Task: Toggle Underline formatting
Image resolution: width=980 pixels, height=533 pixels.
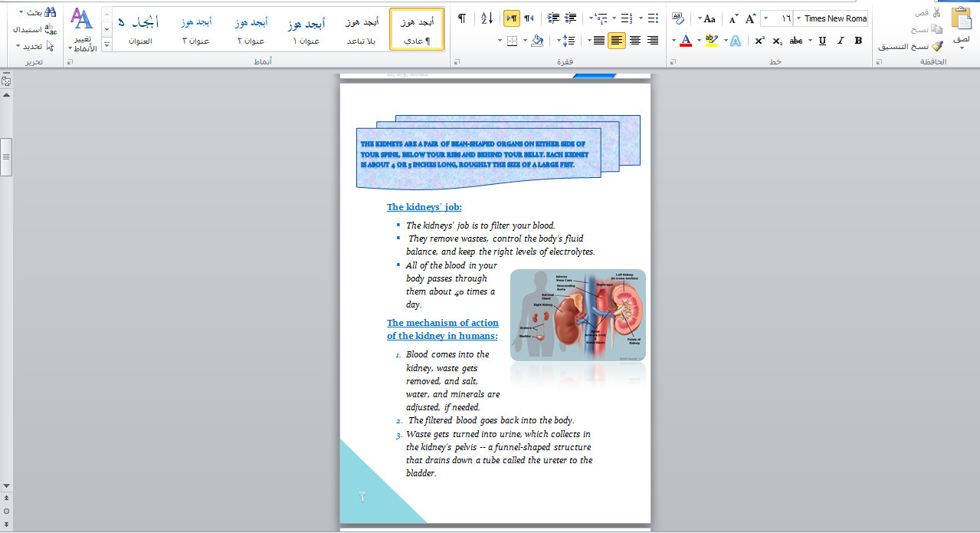Action: [x=822, y=41]
